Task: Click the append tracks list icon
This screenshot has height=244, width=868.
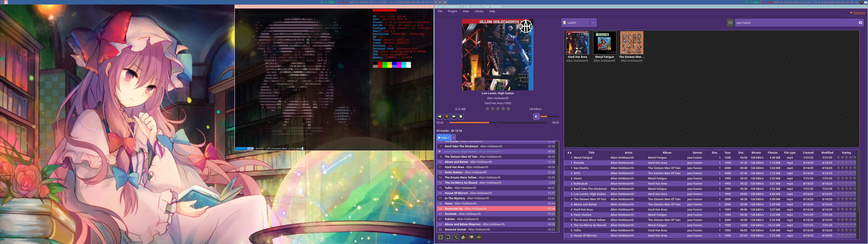Action: 471,237
